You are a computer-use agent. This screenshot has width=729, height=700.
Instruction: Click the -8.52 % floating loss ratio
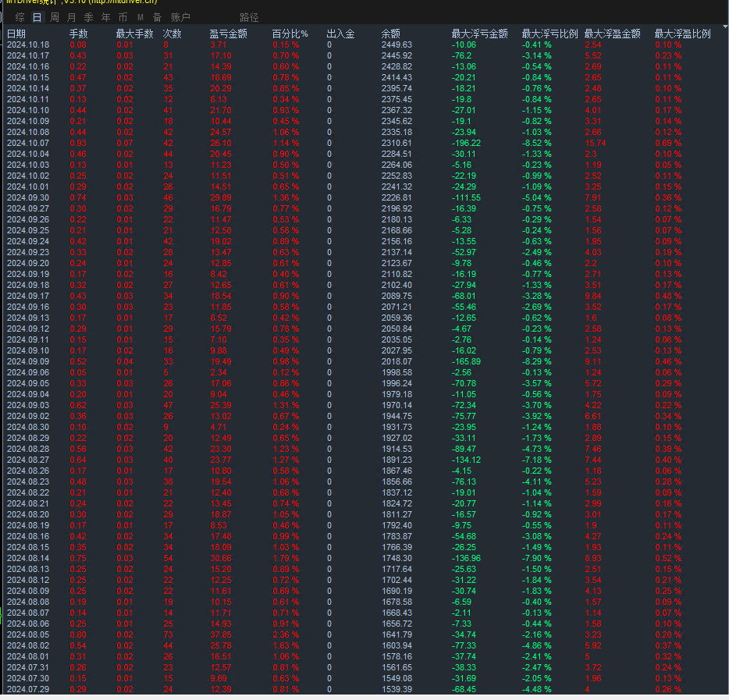coord(536,143)
